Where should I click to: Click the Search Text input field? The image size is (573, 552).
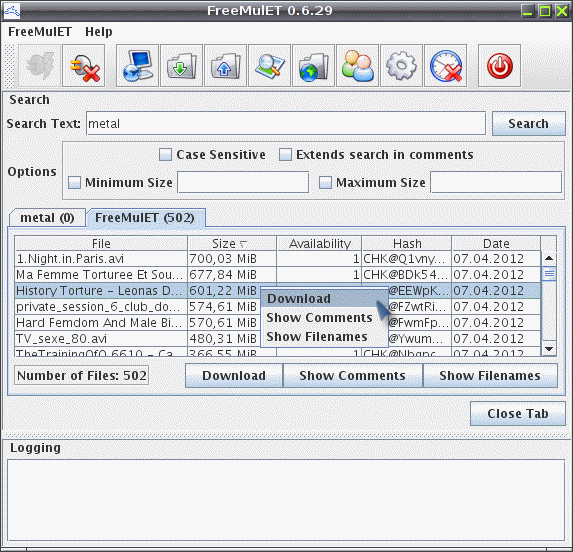pos(286,123)
